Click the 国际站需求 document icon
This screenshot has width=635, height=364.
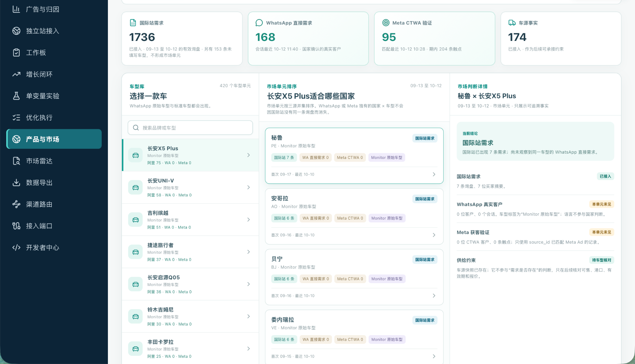133,23
